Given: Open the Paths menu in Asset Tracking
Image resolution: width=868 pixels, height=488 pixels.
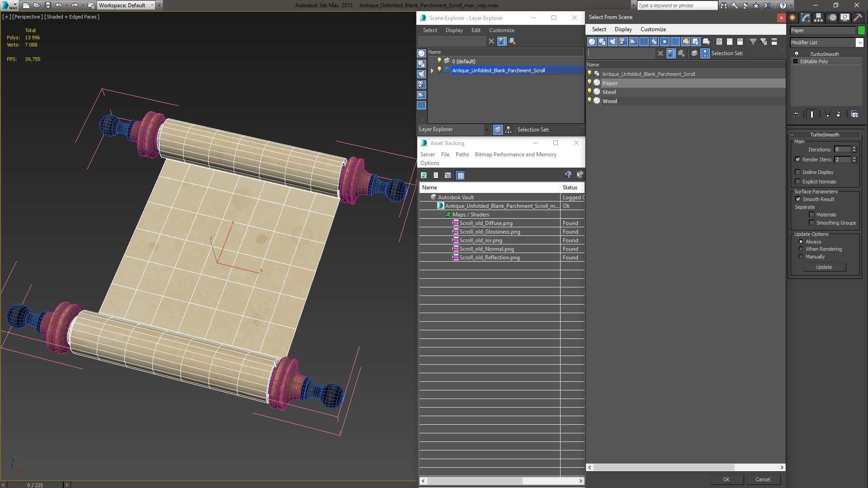Looking at the screenshot, I should (x=462, y=155).
